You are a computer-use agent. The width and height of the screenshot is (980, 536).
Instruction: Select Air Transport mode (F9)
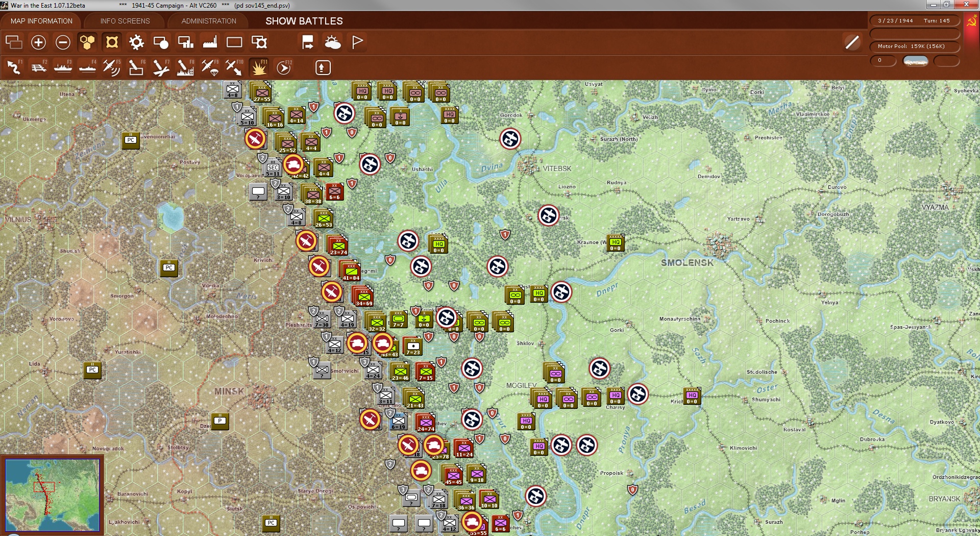pos(210,67)
